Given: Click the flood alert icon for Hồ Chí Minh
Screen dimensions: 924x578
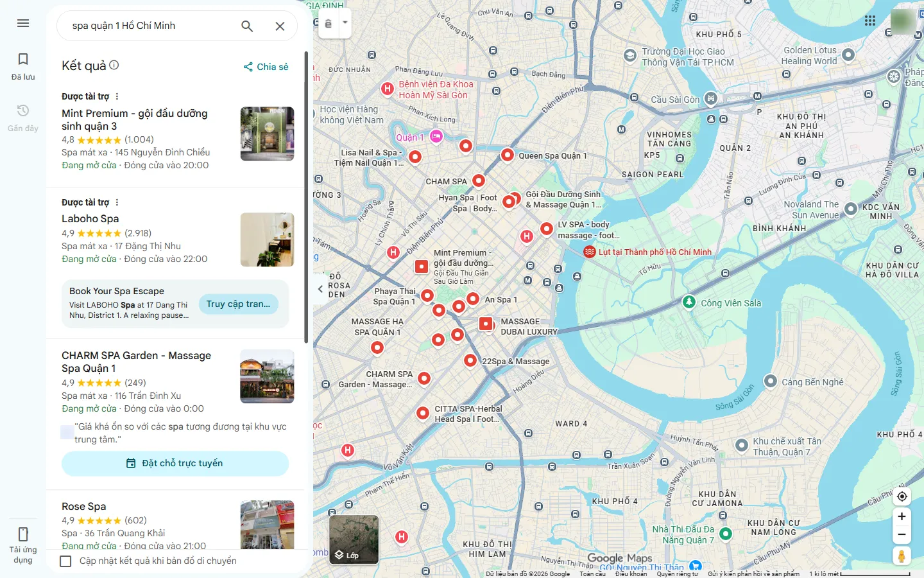Looking at the screenshot, I should pos(590,252).
